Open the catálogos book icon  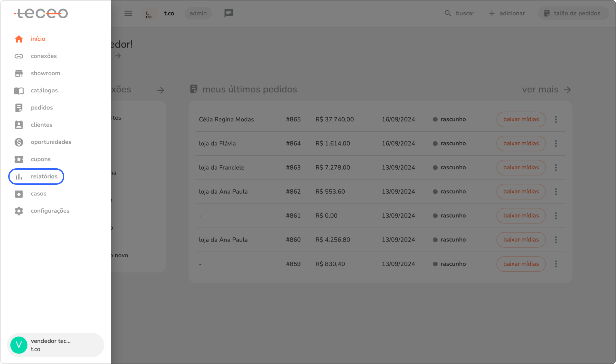(19, 91)
